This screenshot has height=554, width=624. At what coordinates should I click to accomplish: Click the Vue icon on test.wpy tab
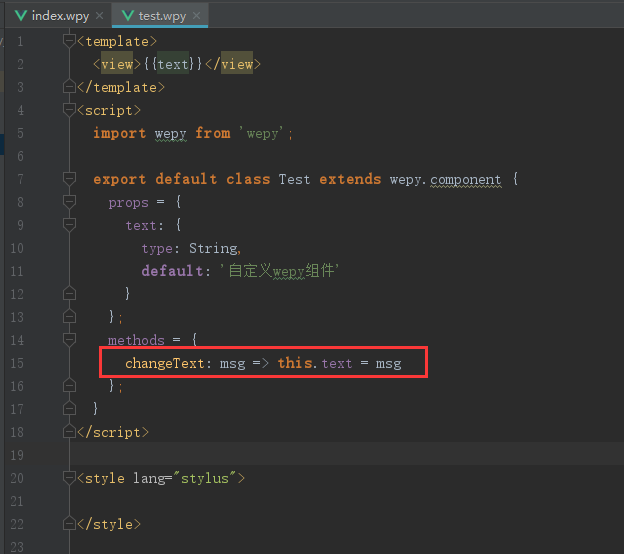tap(128, 16)
